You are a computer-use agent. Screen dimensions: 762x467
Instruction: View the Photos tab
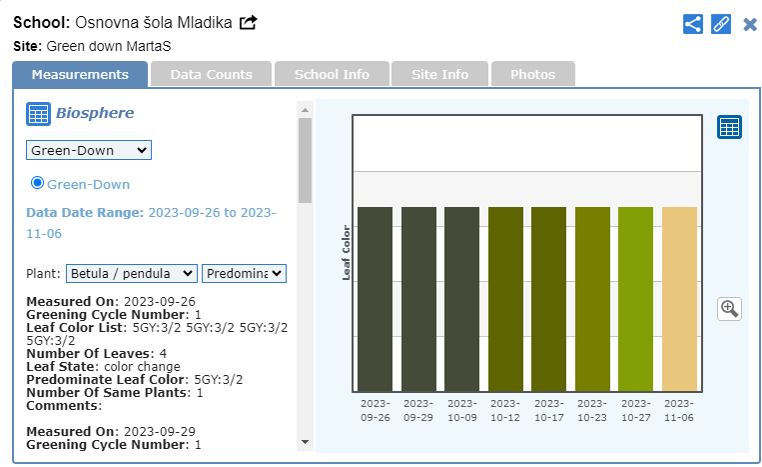coord(533,74)
